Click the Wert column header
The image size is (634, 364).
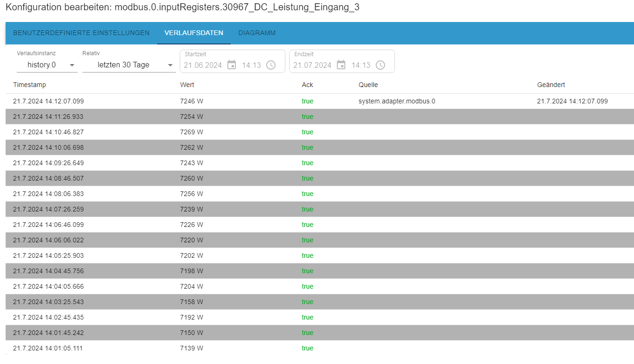tap(187, 85)
